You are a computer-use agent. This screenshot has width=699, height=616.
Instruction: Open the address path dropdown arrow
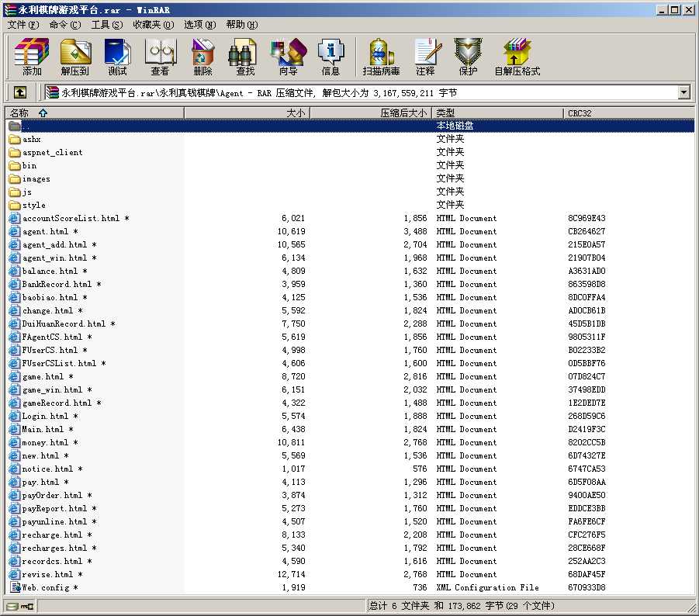[683, 93]
